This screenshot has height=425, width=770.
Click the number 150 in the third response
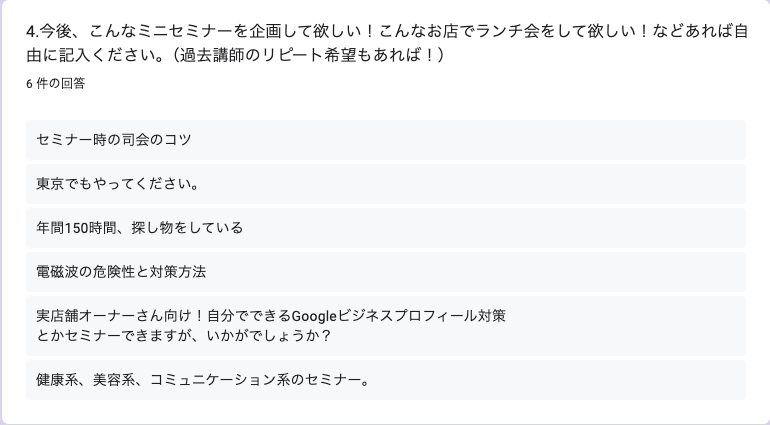76,228
